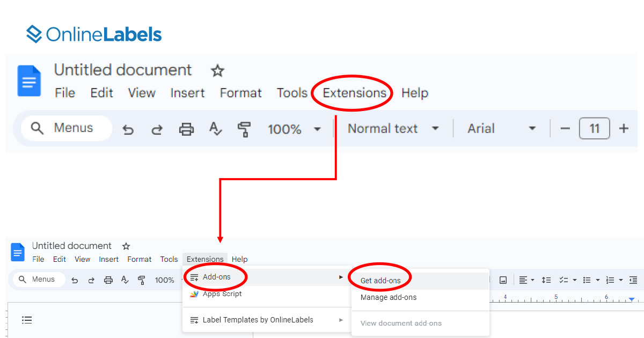Click the Checklist icon in lower toolbar

coord(563,280)
